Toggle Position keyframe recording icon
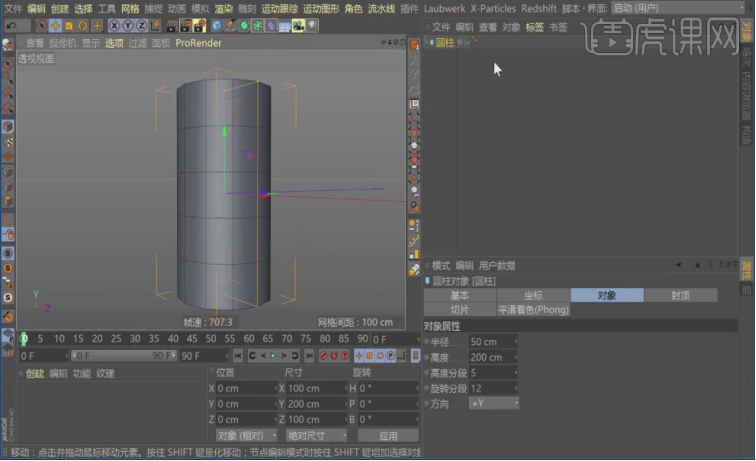756x461 pixels. (x=359, y=356)
